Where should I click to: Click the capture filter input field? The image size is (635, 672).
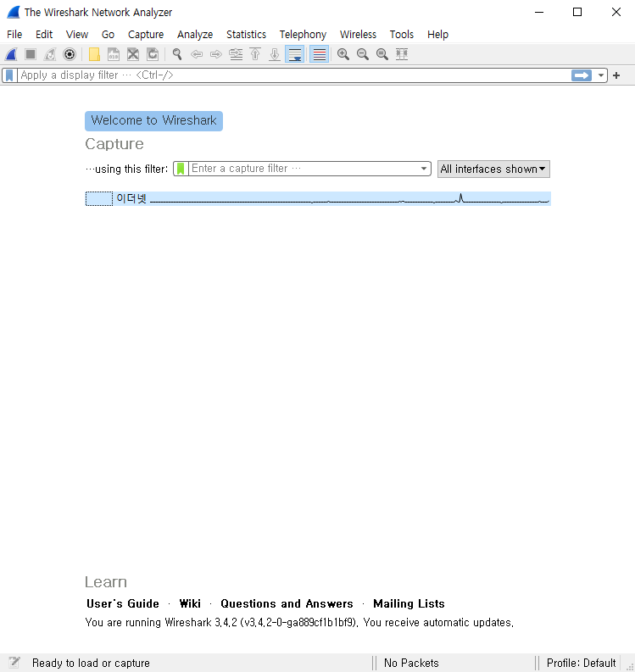[x=304, y=169]
